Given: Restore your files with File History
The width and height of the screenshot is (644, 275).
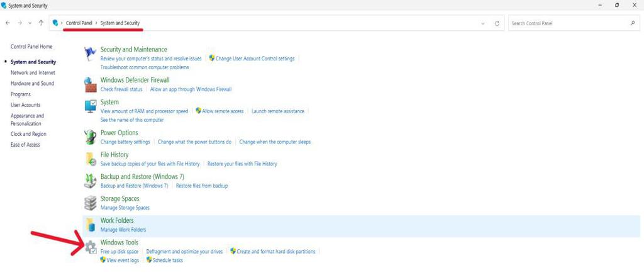Looking at the screenshot, I should (242, 164).
